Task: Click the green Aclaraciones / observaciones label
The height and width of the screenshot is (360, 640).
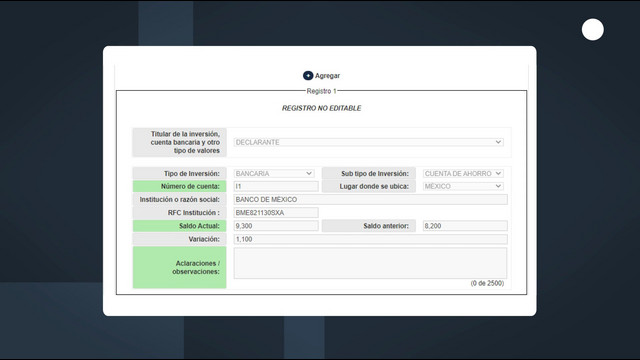Action: tap(180, 267)
